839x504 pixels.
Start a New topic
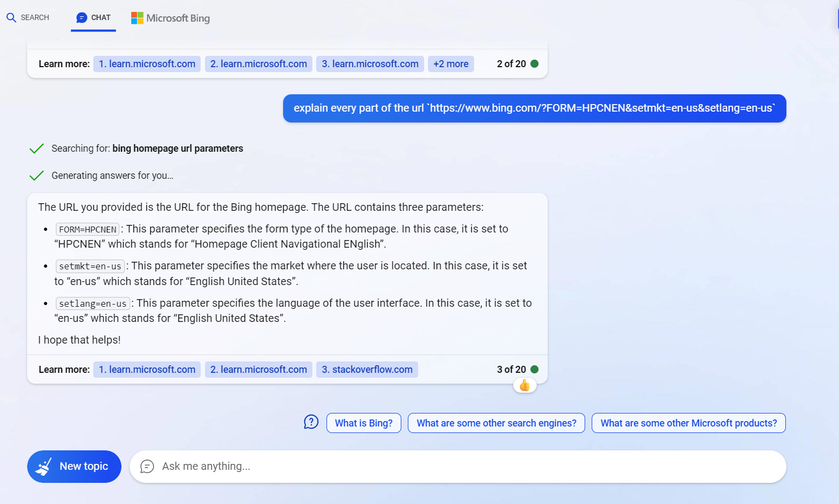coord(74,466)
